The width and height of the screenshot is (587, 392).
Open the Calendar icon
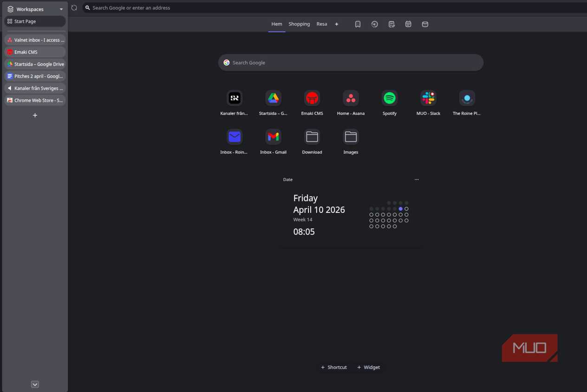pos(408,24)
